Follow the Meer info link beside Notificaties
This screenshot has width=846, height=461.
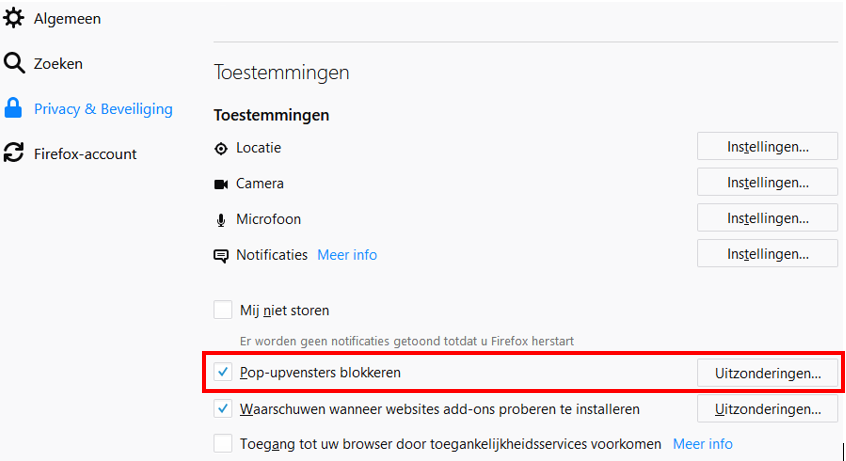[347, 255]
